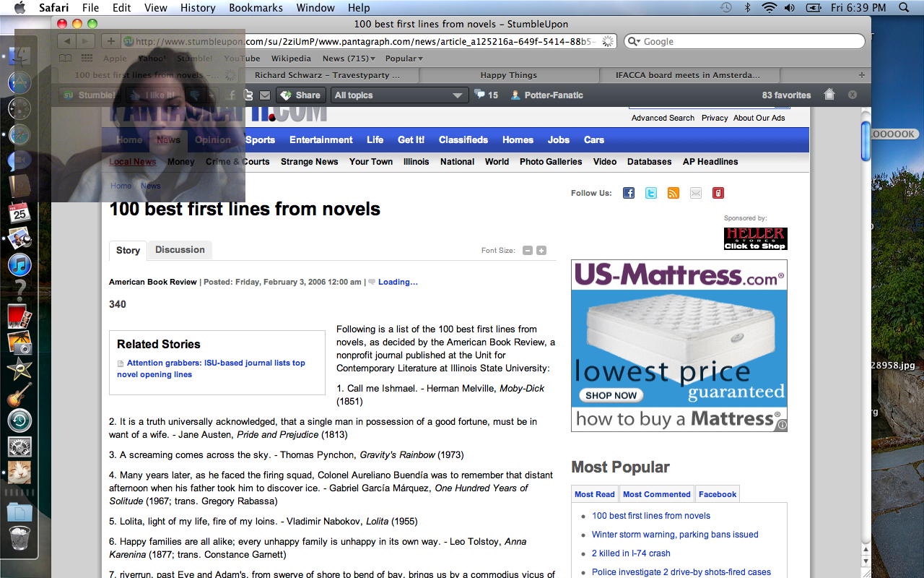Click the mobile follow icon
The image size is (924, 578).
click(x=718, y=193)
